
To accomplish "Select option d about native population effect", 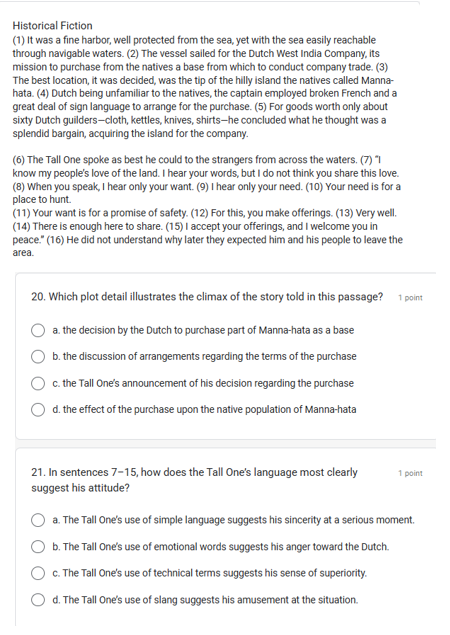I will pyautogui.click(x=38, y=410).
